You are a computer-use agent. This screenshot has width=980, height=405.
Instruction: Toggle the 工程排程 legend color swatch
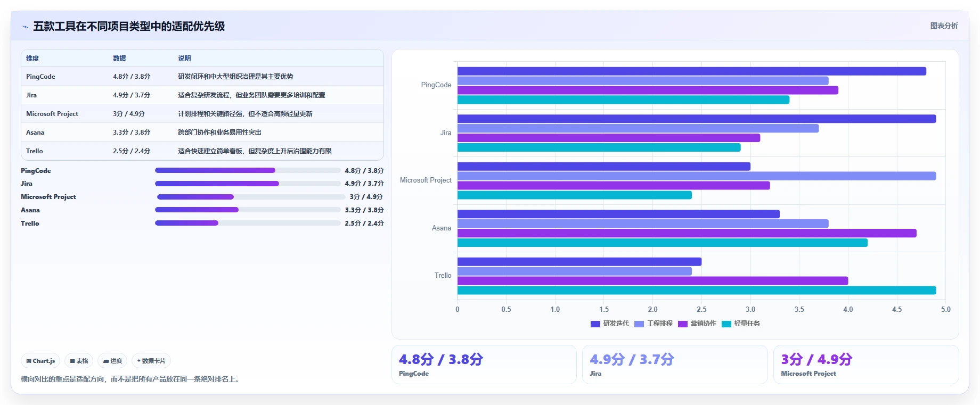(x=639, y=324)
